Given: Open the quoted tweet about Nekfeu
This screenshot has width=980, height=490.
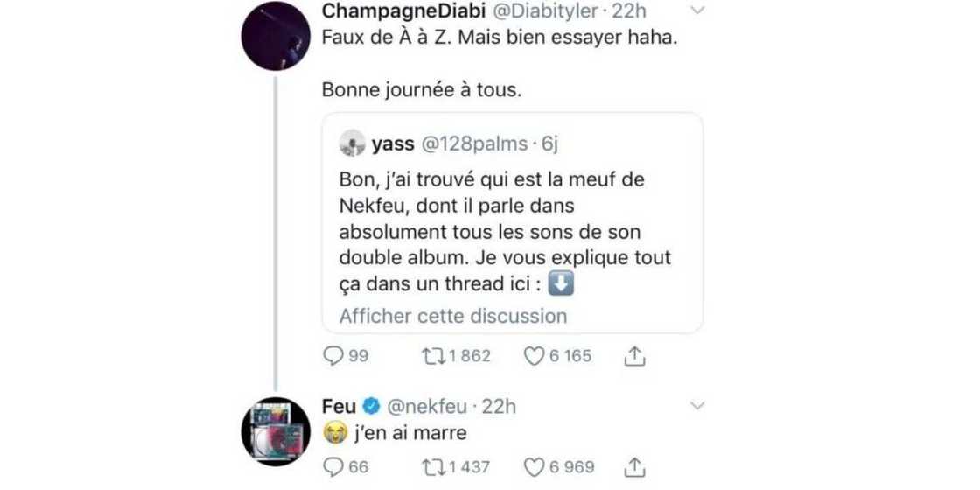Looking at the screenshot, I should (512, 233).
